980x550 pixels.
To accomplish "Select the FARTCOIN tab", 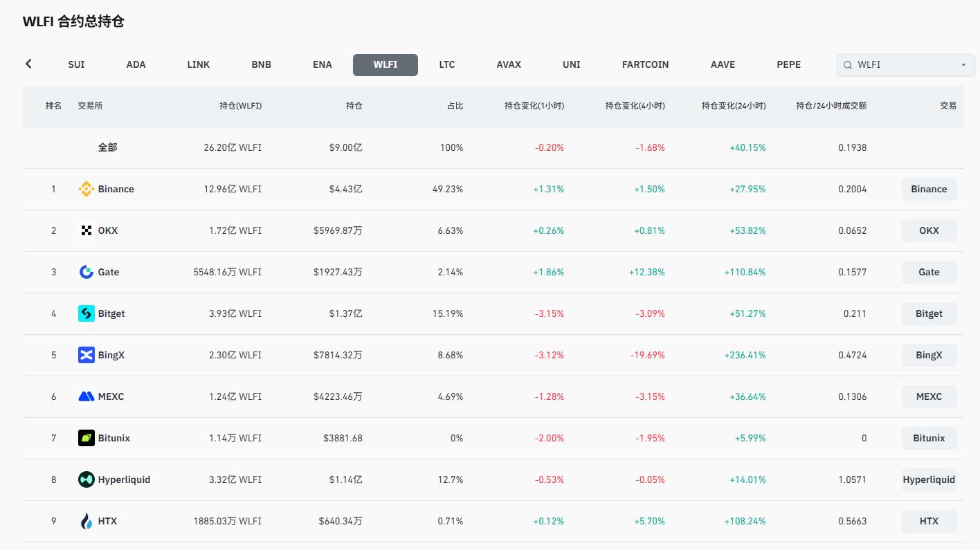I will pos(645,64).
